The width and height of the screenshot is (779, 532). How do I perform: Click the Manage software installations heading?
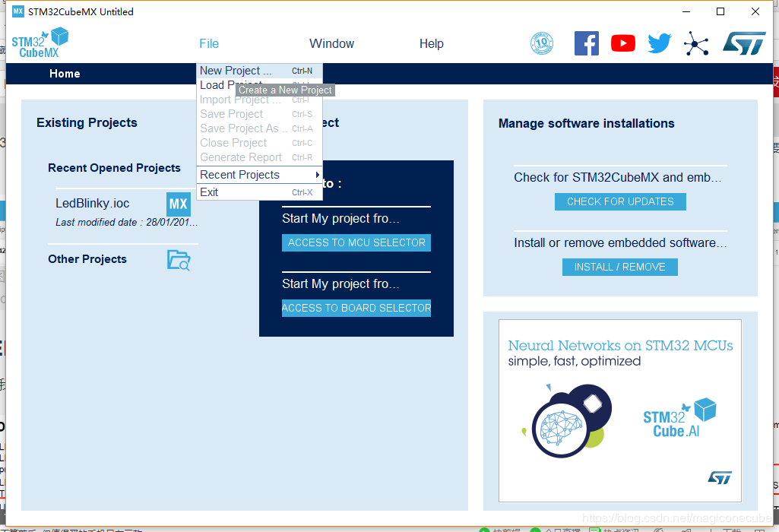[x=586, y=123]
